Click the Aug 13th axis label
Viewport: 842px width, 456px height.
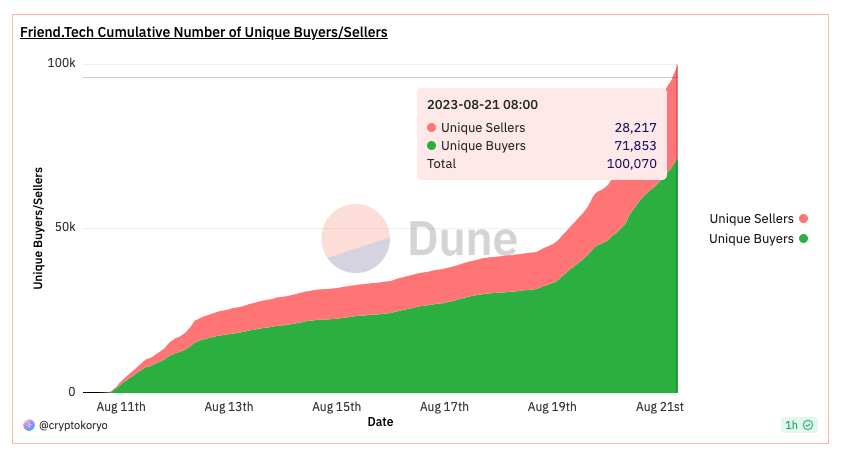tap(229, 407)
